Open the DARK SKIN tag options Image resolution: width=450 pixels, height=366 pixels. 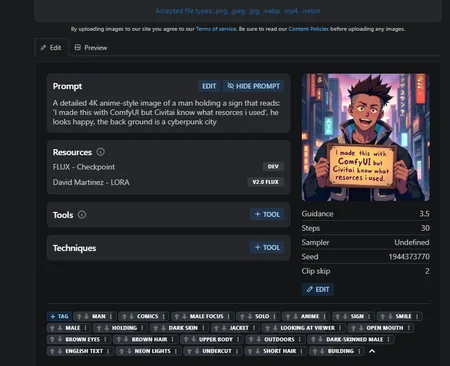tap(203, 328)
